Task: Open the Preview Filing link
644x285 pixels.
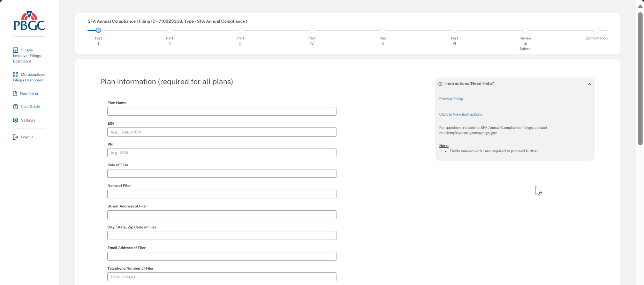Action: click(x=451, y=99)
